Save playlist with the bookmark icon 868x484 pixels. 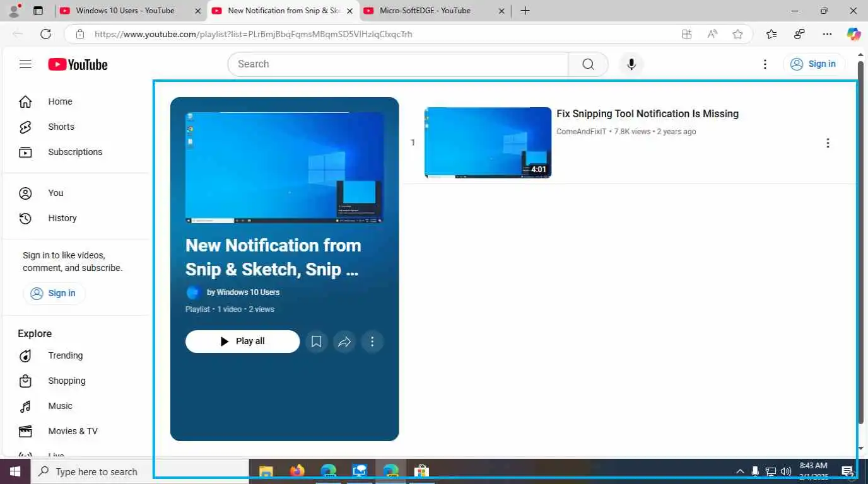click(317, 342)
